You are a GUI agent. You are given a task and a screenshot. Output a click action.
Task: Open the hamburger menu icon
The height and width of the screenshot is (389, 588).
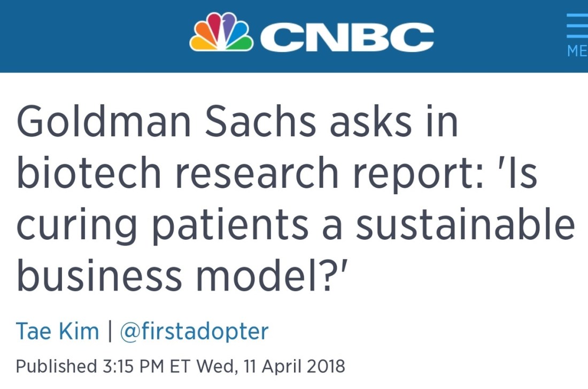[x=577, y=26]
